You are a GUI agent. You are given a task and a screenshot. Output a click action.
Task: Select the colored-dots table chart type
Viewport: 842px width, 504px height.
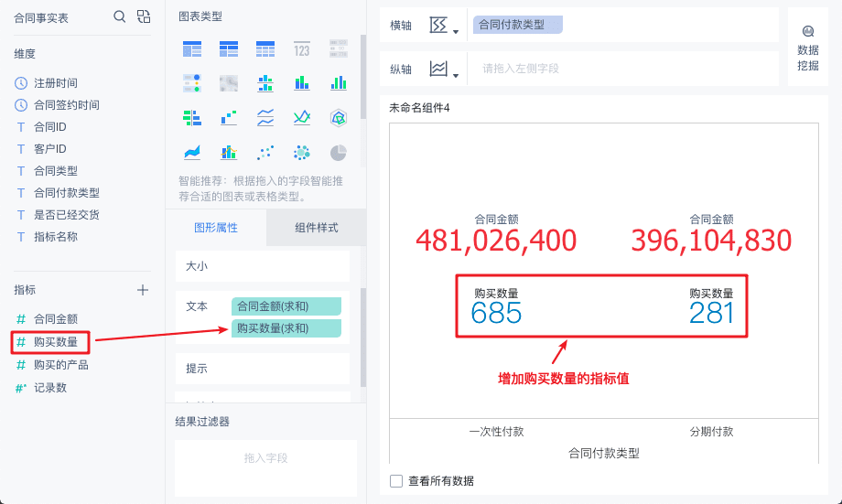tap(192, 84)
